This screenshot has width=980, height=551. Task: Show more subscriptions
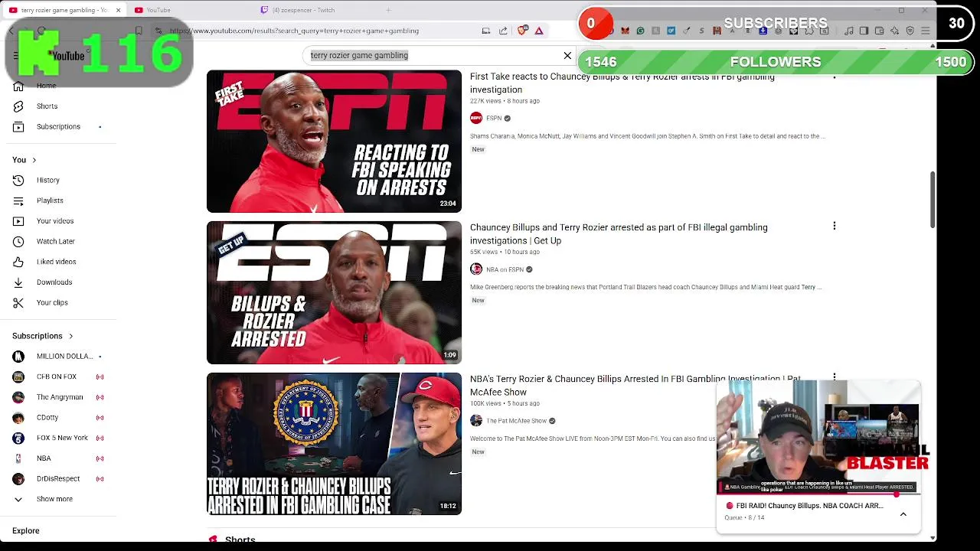pos(54,499)
